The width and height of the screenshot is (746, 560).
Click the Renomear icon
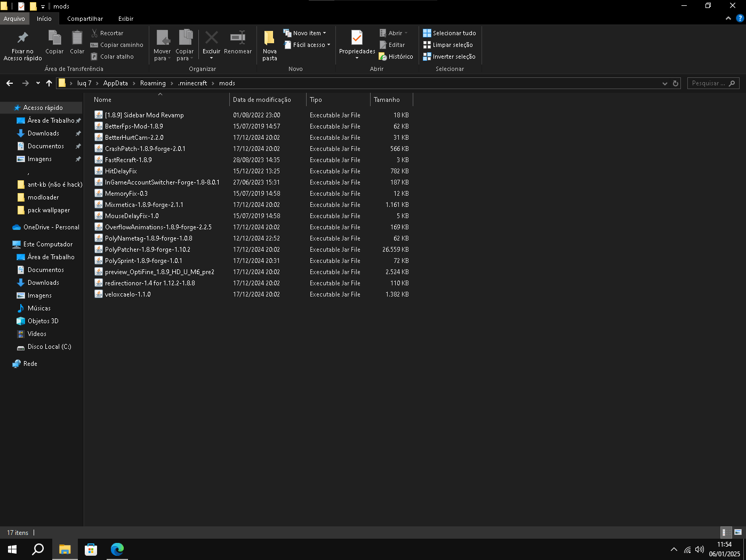pyautogui.click(x=238, y=43)
